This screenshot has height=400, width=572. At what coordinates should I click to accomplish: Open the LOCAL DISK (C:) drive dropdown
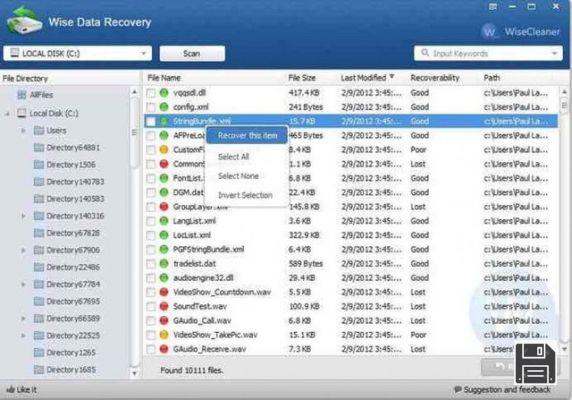point(77,53)
